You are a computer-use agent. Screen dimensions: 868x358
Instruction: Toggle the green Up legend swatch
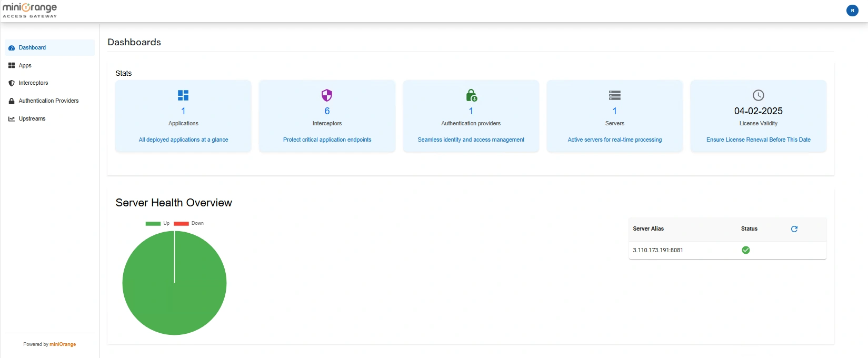coord(153,224)
